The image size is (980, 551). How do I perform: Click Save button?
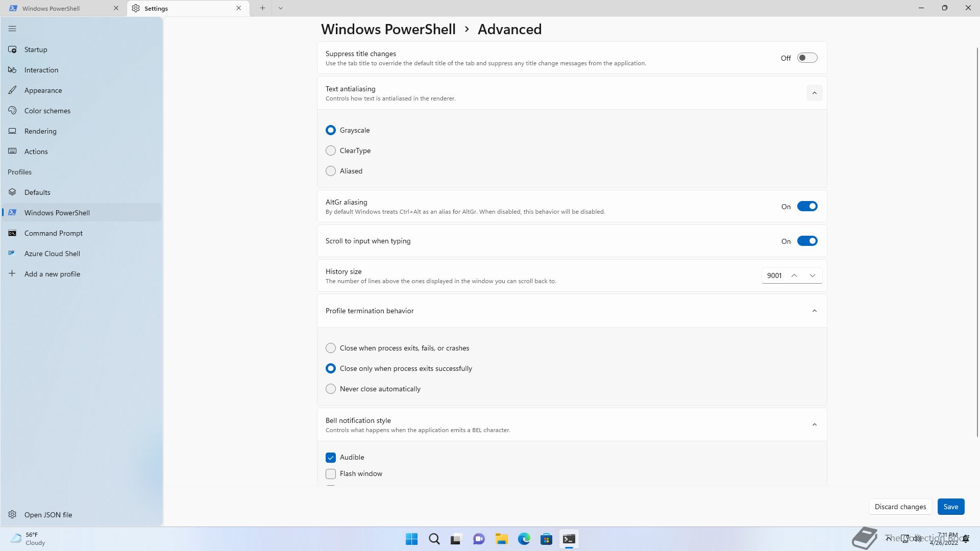pyautogui.click(x=950, y=507)
